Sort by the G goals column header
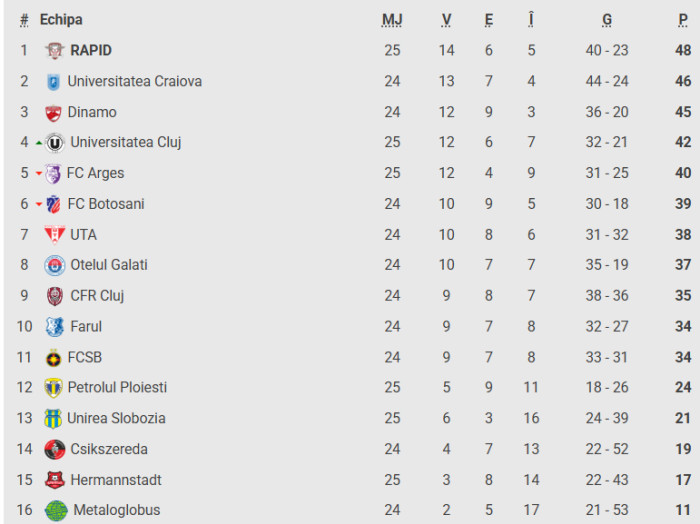Viewport: 700px width, 524px height. click(607, 20)
